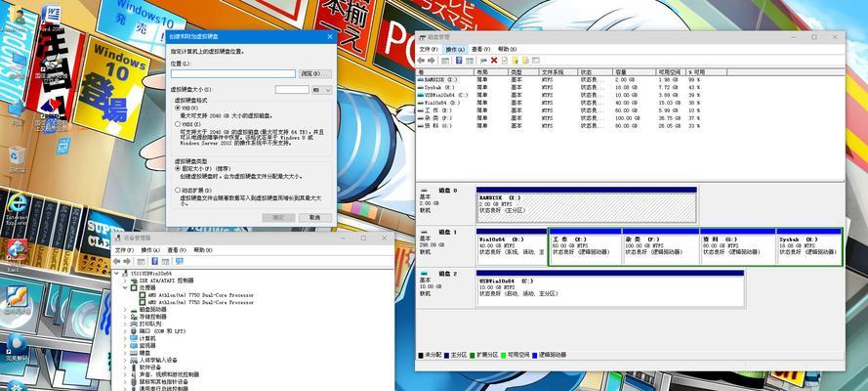868x391 pixels.
Task: Open the Recycle Bin desktop icon
Action: tap(17, 159)
